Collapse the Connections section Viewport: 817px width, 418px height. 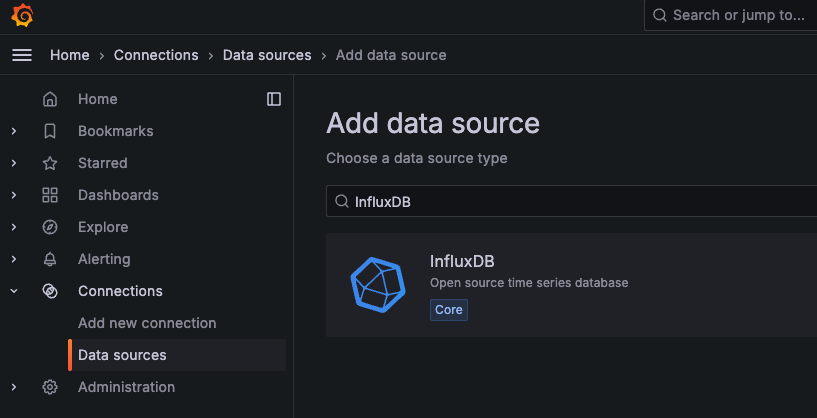point(14,291)
